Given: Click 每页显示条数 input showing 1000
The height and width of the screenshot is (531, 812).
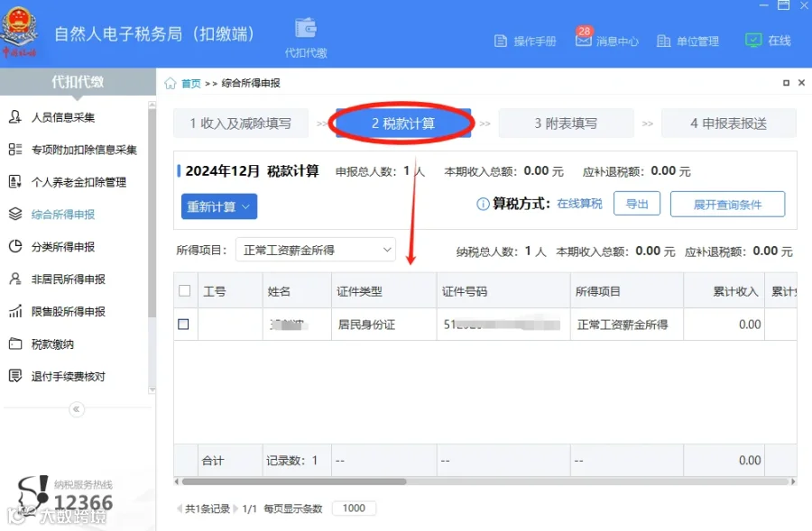Looking at the screenshot, I should 354,508.
